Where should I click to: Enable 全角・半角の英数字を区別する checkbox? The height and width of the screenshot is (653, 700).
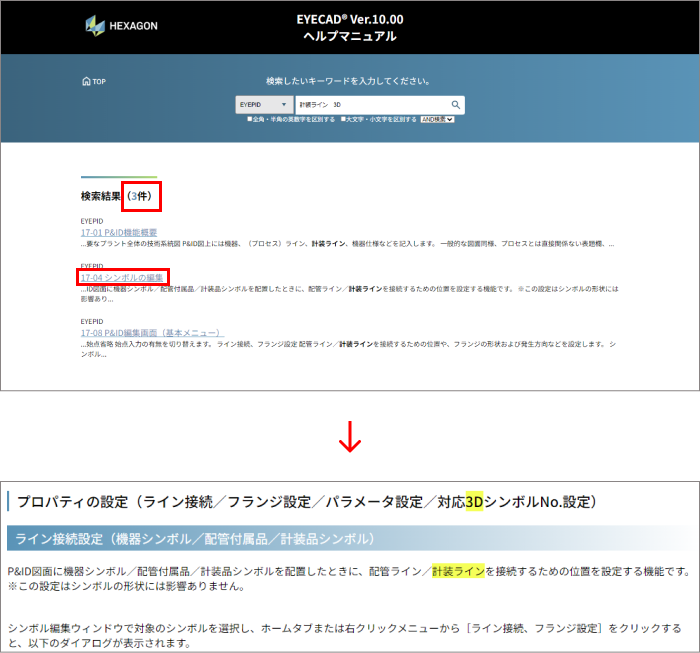pos(250,119)
